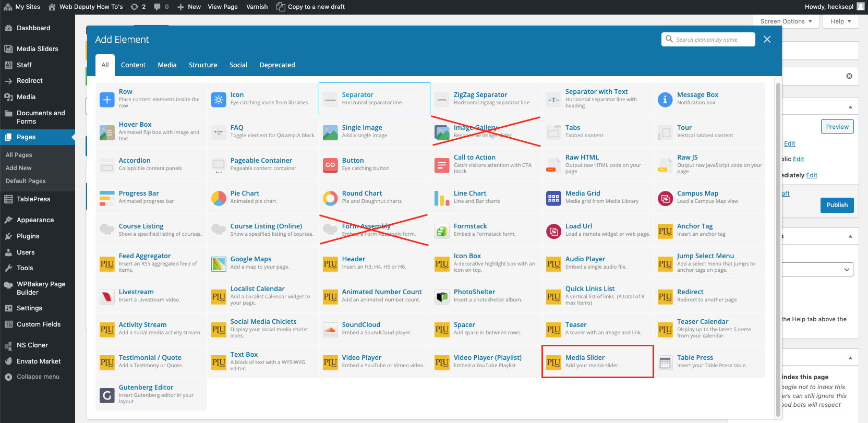This screenshot has height=423, width=868.
Task: Click the Table Press element icon
Action: click(x=665, y=362)
